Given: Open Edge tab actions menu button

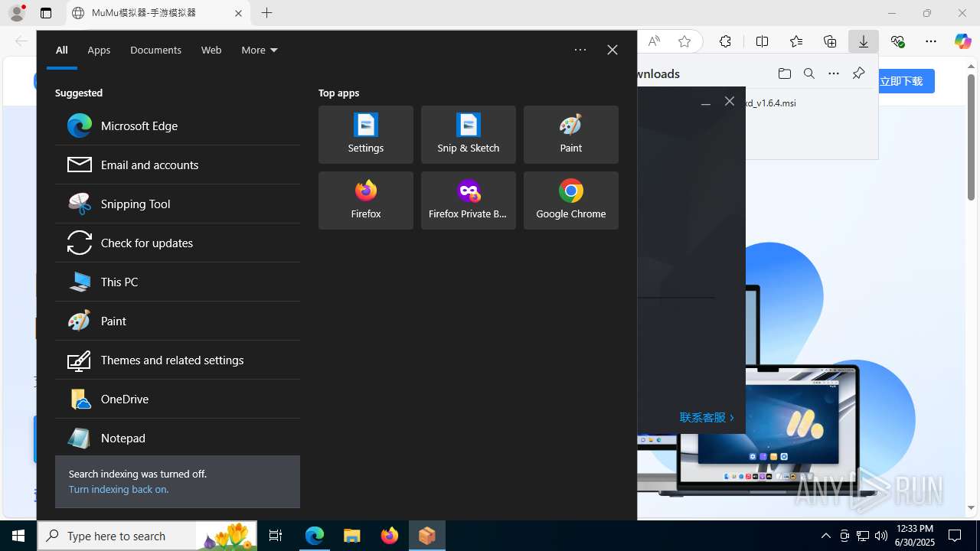Looking at the screenshot, I should pos(46,13).
